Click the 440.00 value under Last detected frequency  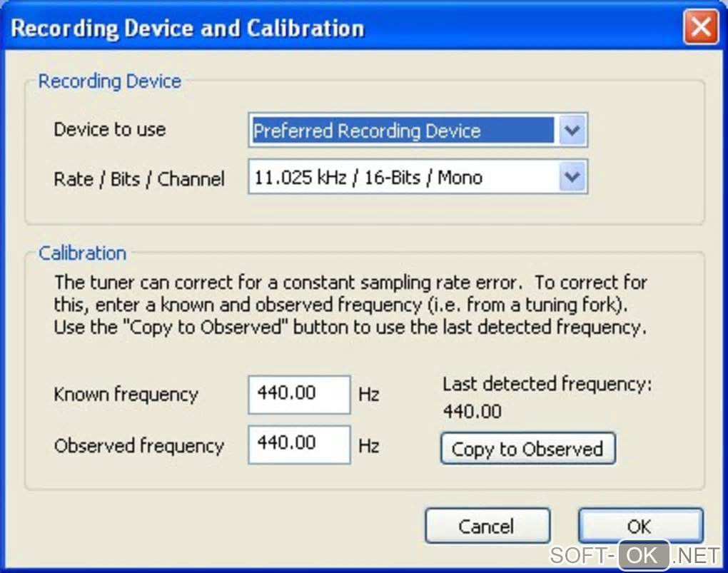coord(472,412)
